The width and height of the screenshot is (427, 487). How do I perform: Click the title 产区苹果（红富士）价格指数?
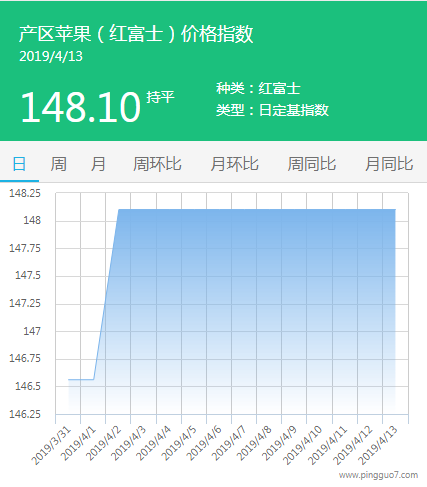(x=136, y=34)
